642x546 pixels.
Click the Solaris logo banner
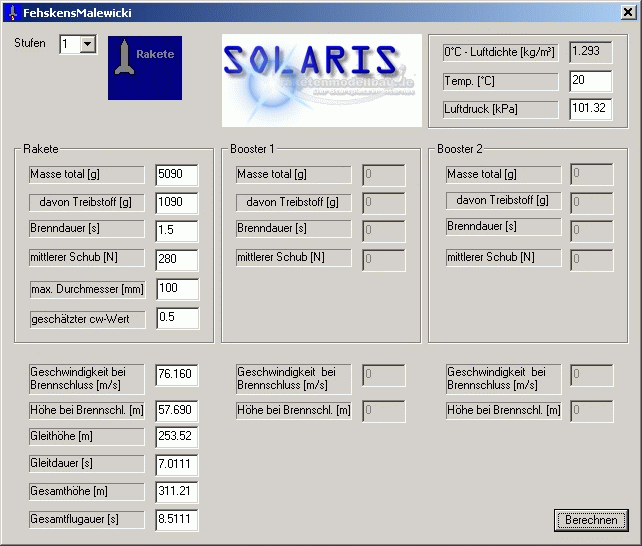tap(322, 80)
